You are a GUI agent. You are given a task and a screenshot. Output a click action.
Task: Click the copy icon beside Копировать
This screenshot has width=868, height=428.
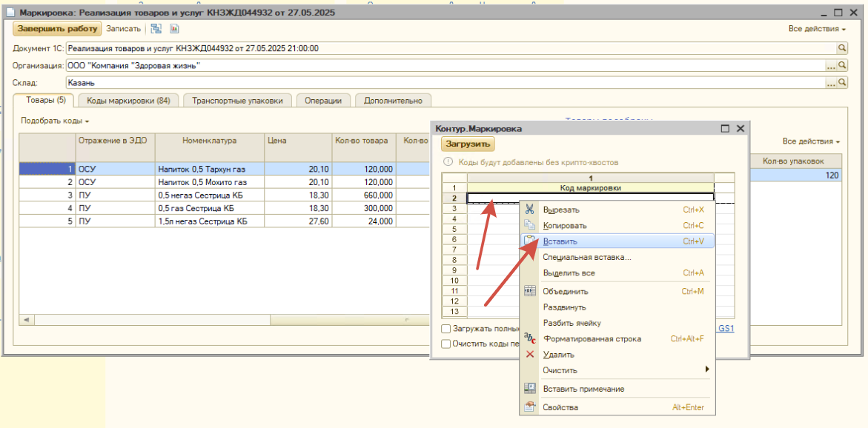point(530,225)
